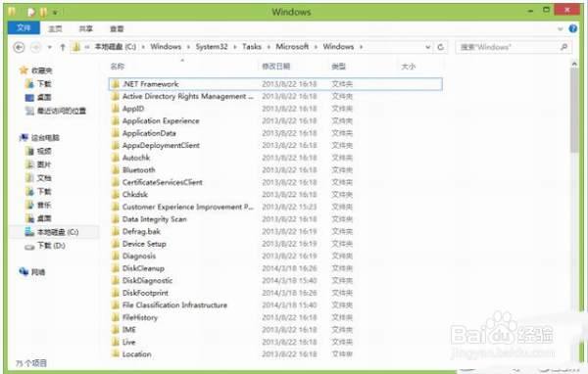Select the Diagnosis folder icon
Screen dimensions: 588x374
116,256
